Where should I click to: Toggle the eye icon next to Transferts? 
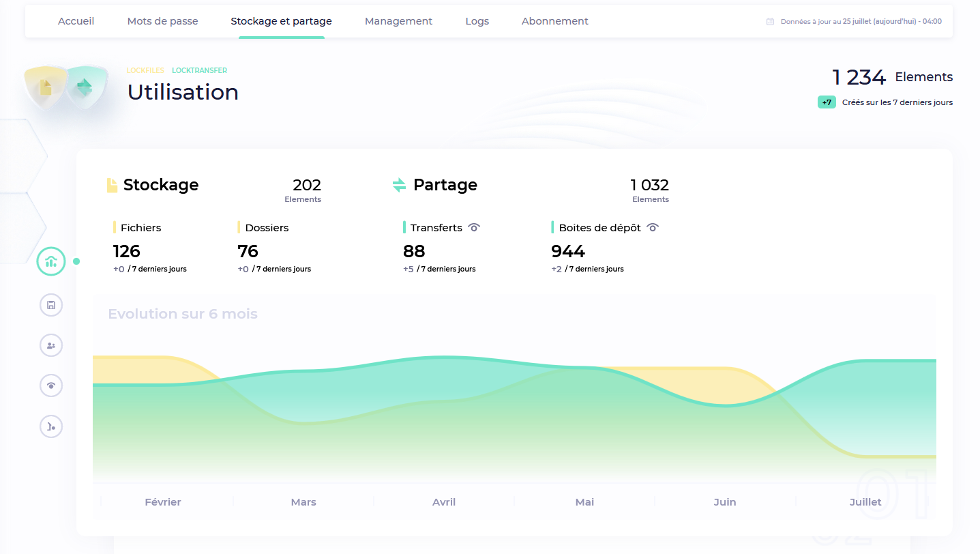[475, 228]
